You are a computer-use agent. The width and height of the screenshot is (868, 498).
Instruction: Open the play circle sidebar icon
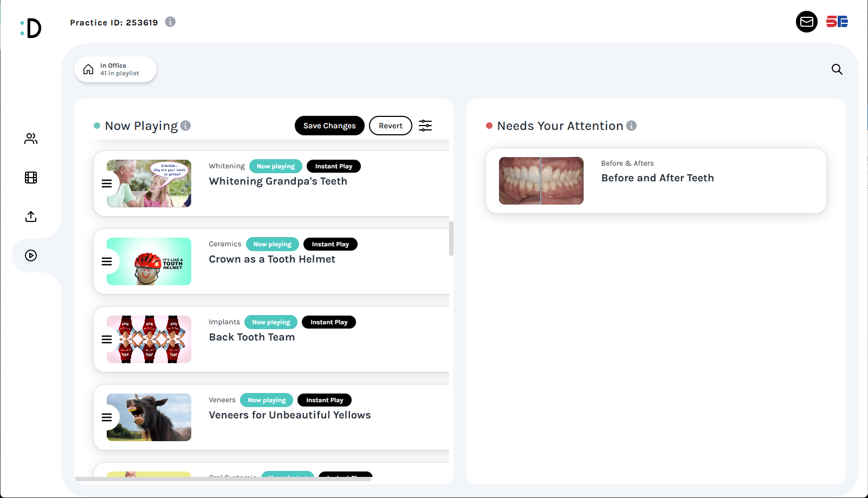pos(31,255)
